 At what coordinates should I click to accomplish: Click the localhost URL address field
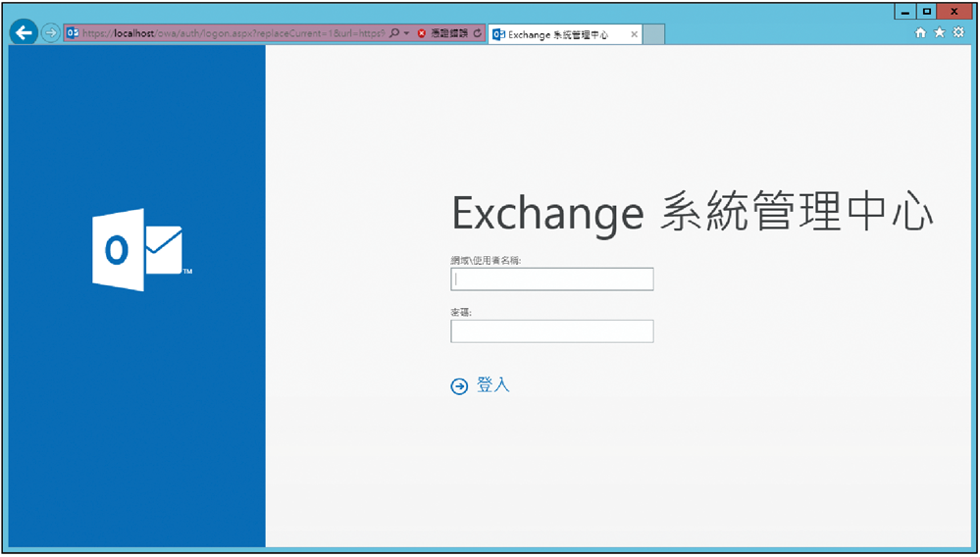tap(233, 33)
